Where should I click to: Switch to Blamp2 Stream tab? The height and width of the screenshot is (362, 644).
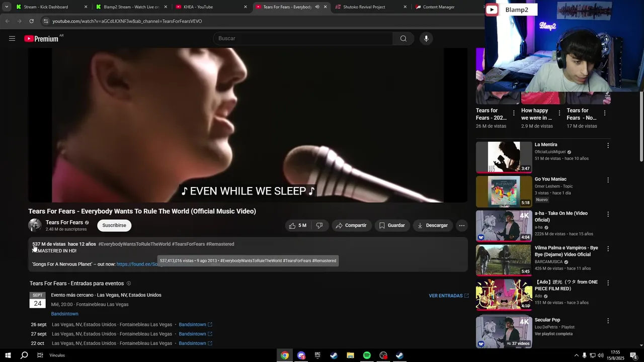pos(131,7)
